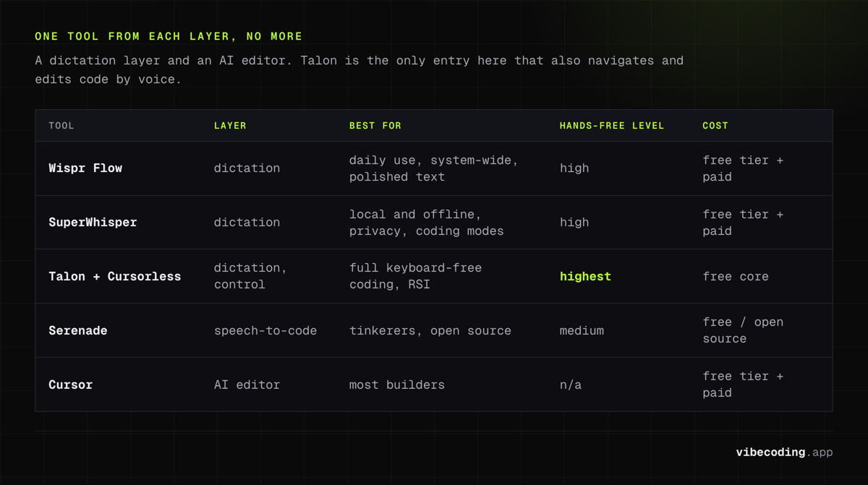Select the Serenade tool name
This screenshot has width=868, height=485.
tap(78, 331)
